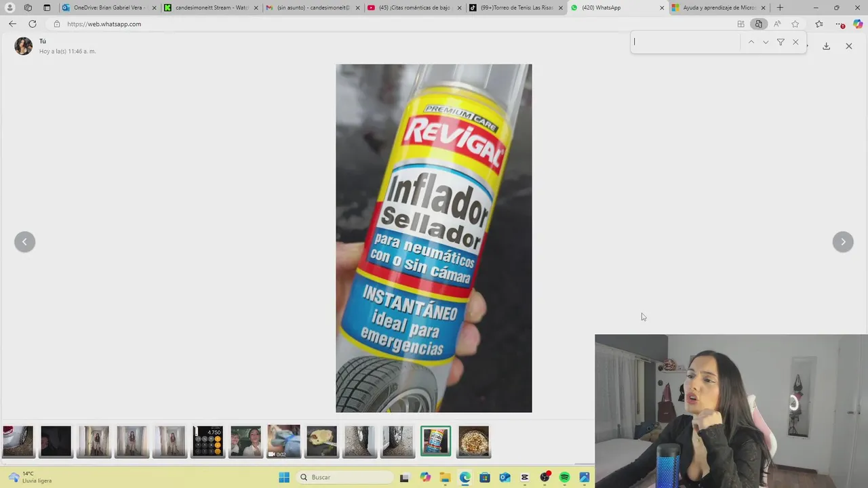Image resolution: width=868 pixels, height=488 pixels.
Task: Select the two-women selfie thumbnail
Action: (x=245, y=441)
